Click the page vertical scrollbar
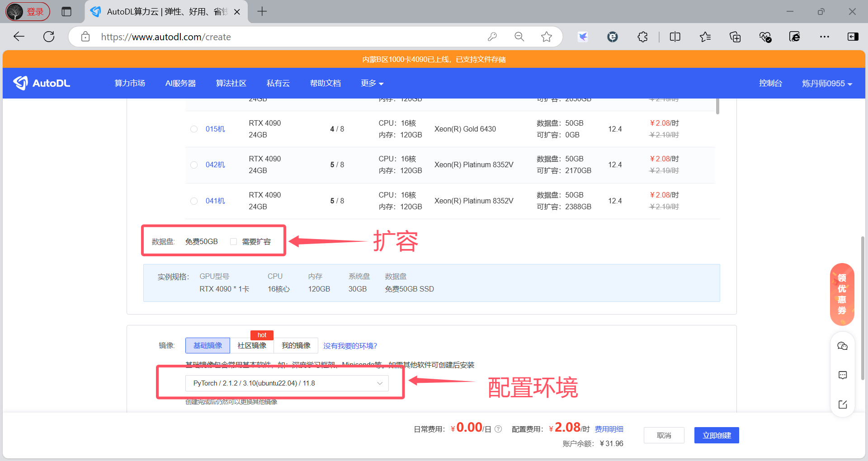Image resolution: width=868 pixels, height=461 pixels. pos(863,307)
